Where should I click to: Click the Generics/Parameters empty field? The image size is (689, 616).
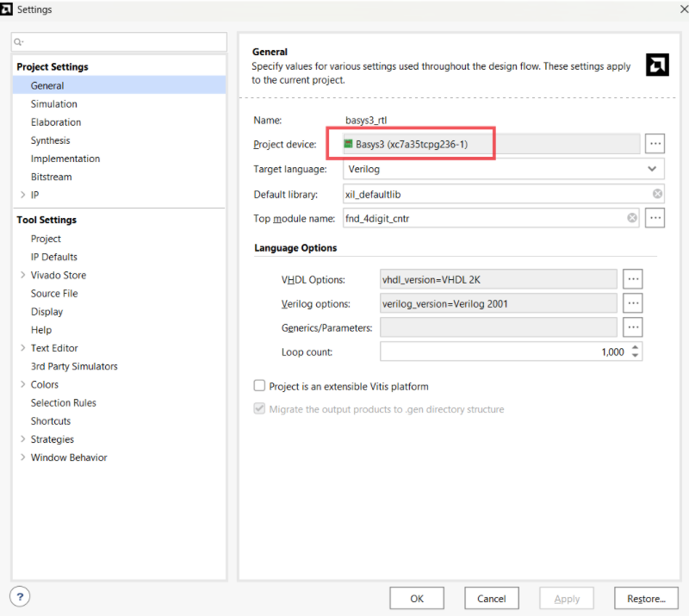499,327
